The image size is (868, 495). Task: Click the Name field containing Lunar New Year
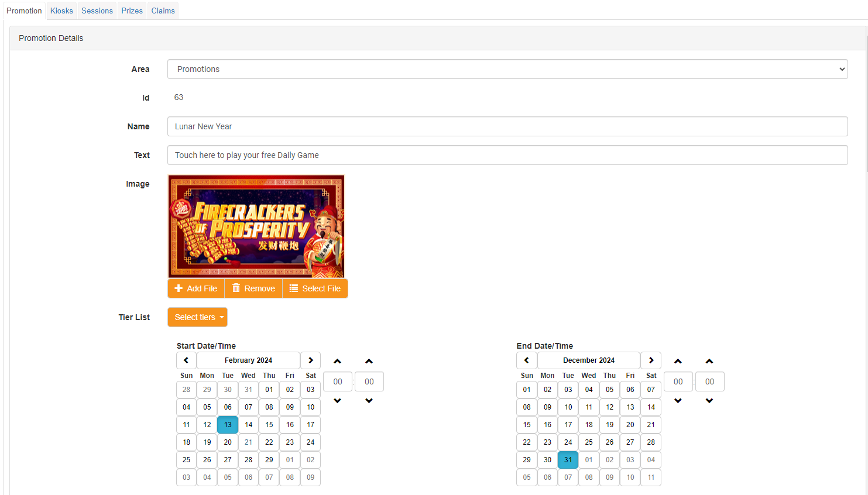[507, 126]
